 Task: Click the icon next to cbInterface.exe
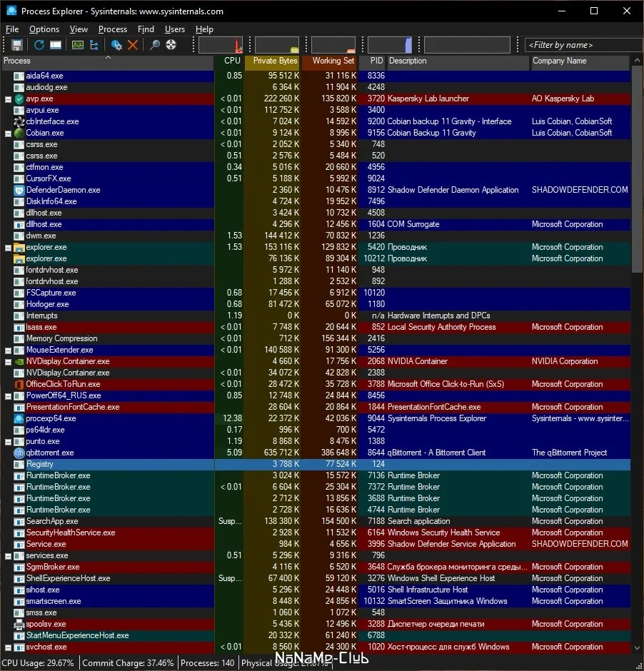19,121
